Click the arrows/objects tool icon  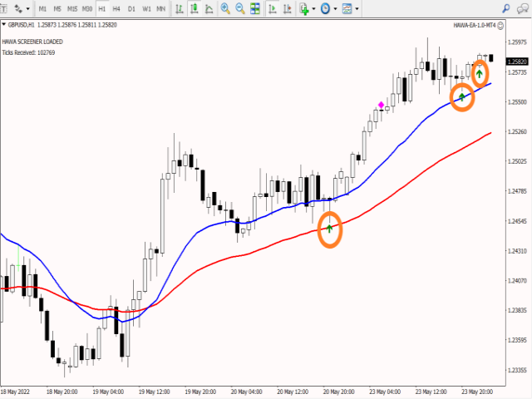[x=18, y=9]
